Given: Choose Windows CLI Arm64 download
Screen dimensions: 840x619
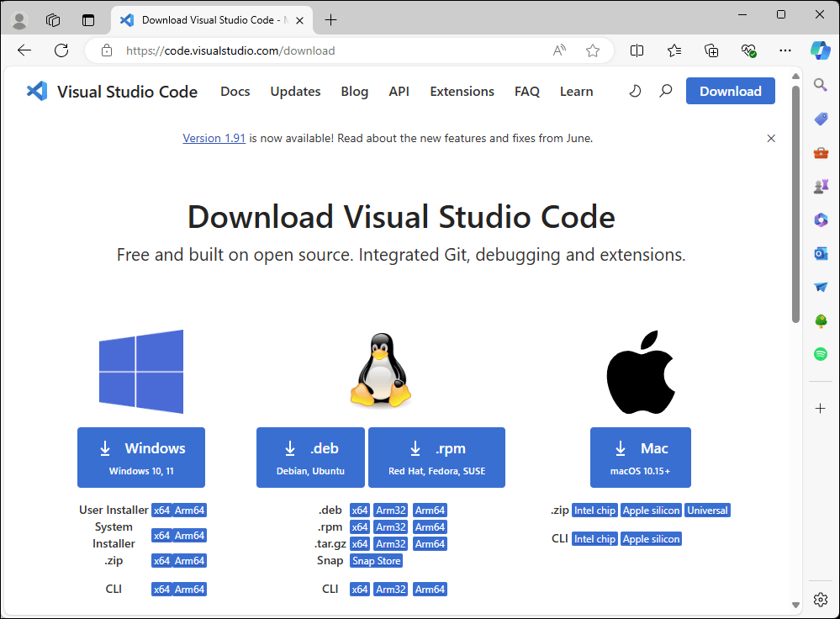Looking at the screenshot, I should pos(190,589).
